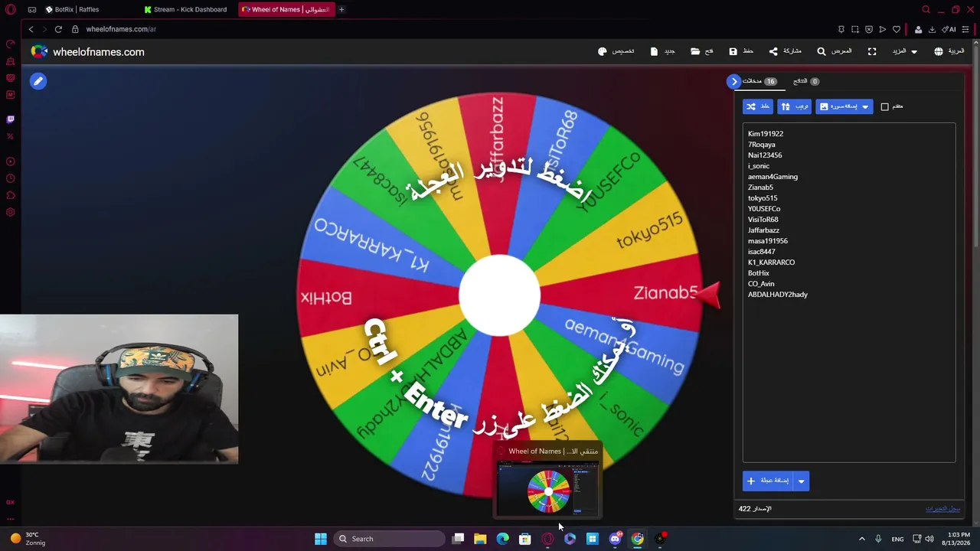Shuffle the entries list
The width and height of the screenshot is (980, 551).
758,106
